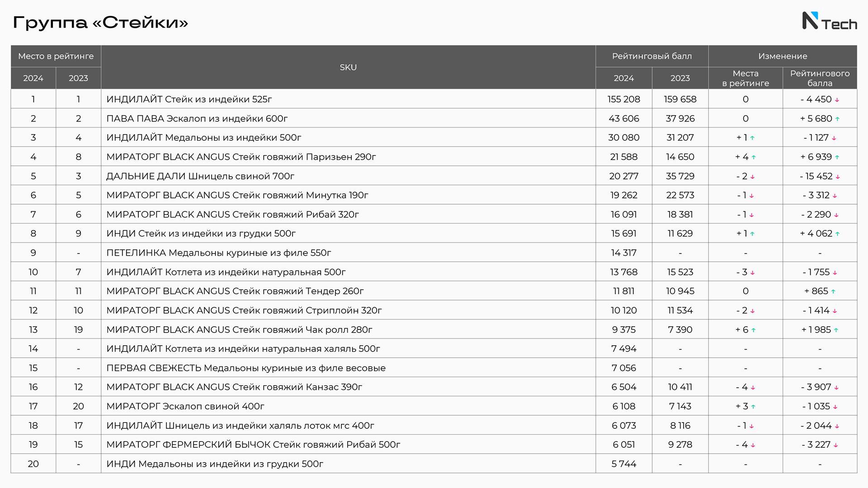The width and height of the screenshot is (868, 488).
Task: Click the 37 926 rating value
Action: tap(680, 118)
